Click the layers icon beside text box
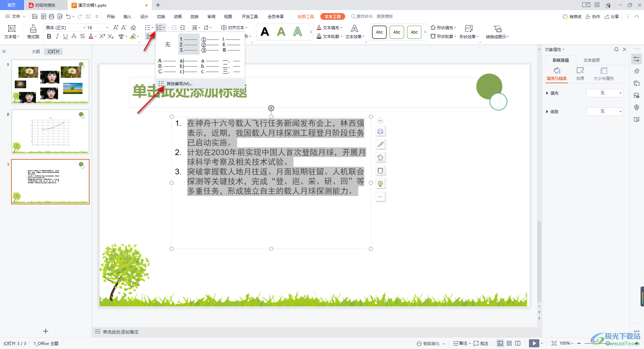The width and height of the screenshot is (644, 349). (x=380, y=132)
